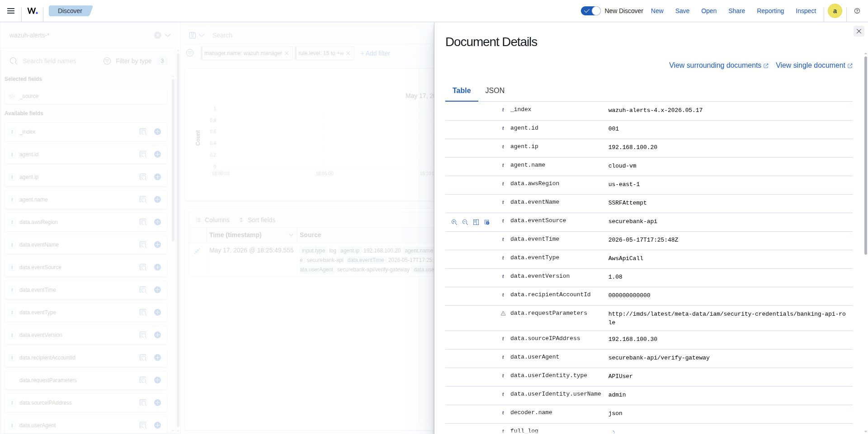This screenshot has width=868, height=434.
Task: Open the Sort fields button
Action: click(x=257, y=220)
